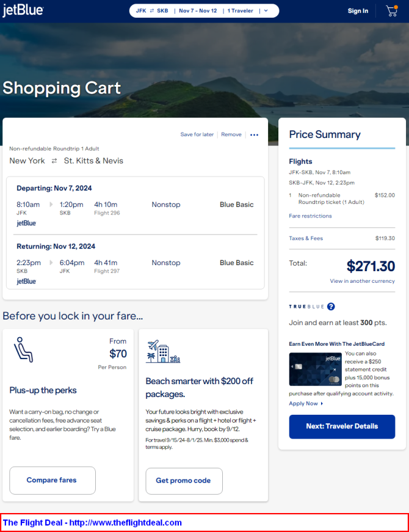Screen dimensions: 409x532
Task: Click 8:10am departure time
Action: 28,205
